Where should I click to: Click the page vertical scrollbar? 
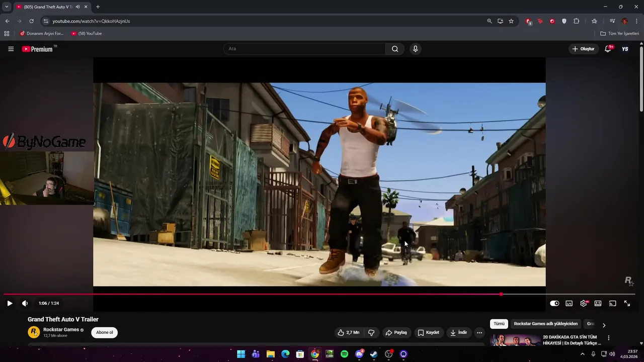click(641, 78)
